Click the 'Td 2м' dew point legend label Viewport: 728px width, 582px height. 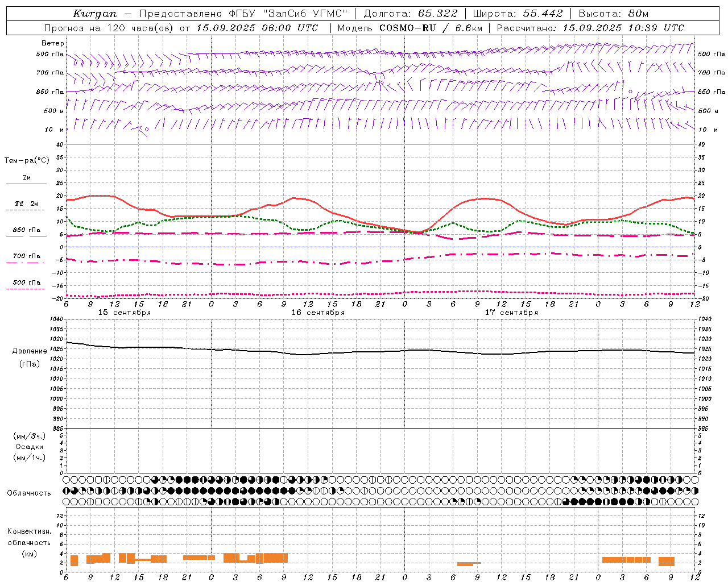tap(26, 203)
